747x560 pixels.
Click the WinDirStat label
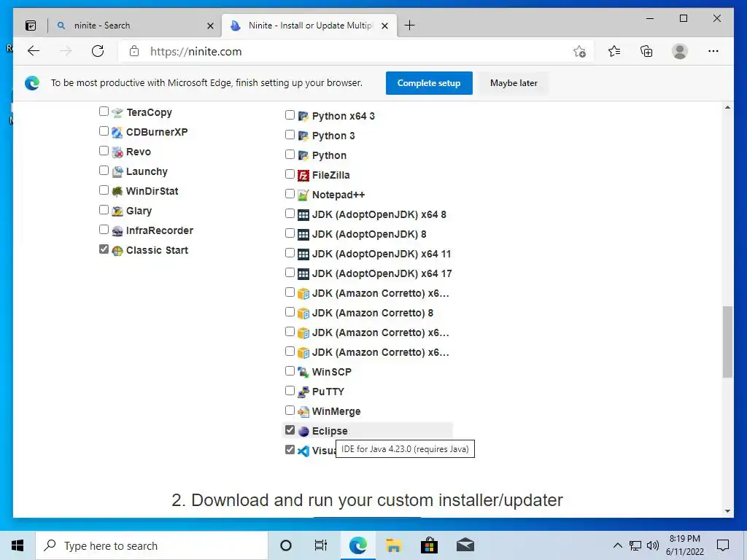click(x=152, y=192)
